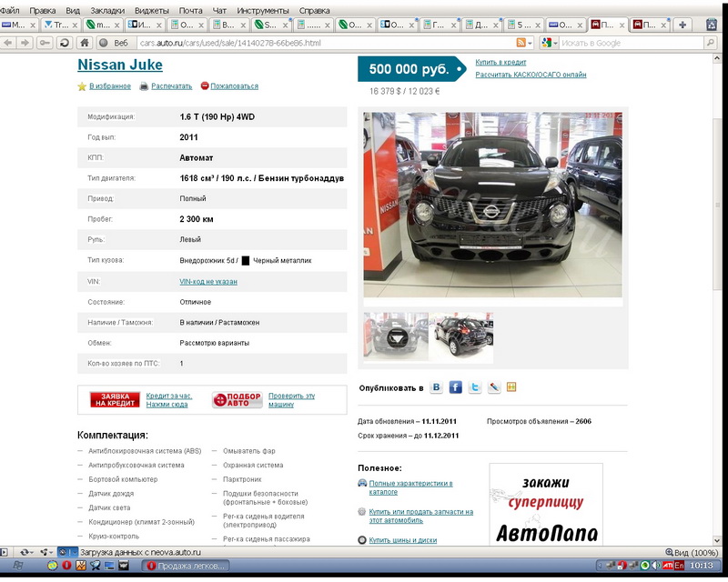Click the star icon for В избранное
The height and width of the screenshot is (582, 728).
click(82, 86)
